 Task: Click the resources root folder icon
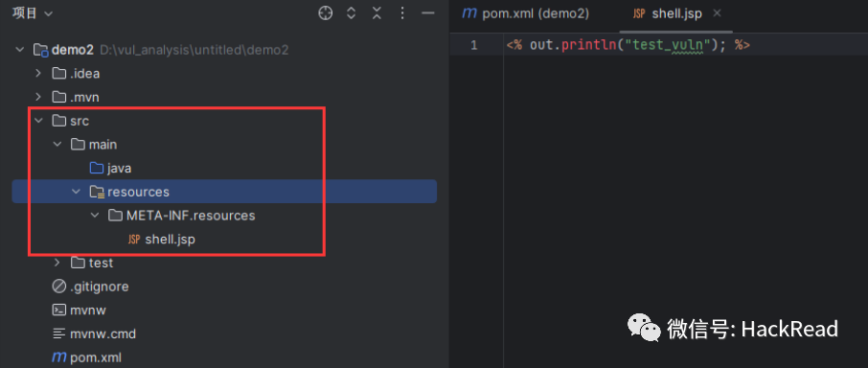point(97,192)
